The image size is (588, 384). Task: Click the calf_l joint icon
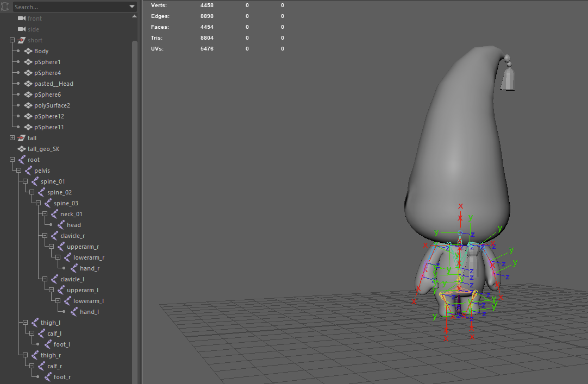[x=41, y=333]
